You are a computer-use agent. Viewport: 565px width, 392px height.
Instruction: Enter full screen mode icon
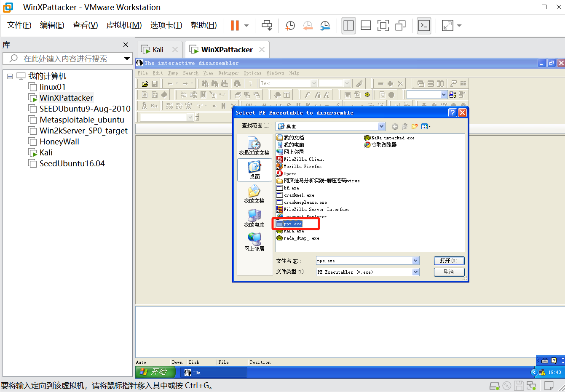point(383,26)
